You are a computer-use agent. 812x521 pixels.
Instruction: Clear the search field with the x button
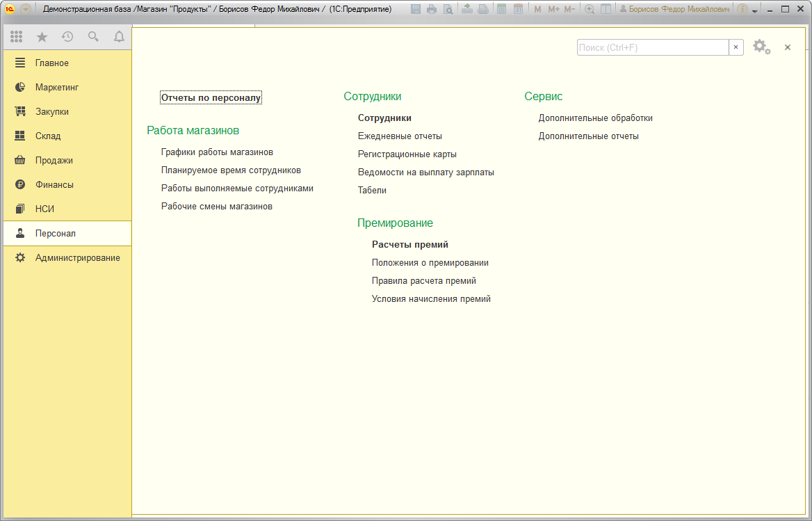[x=736, y=47]
